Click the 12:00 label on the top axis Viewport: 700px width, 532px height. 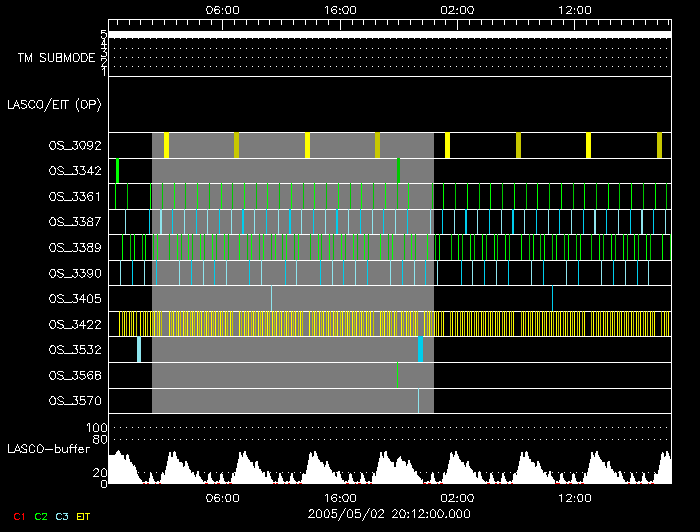(575, 9)
